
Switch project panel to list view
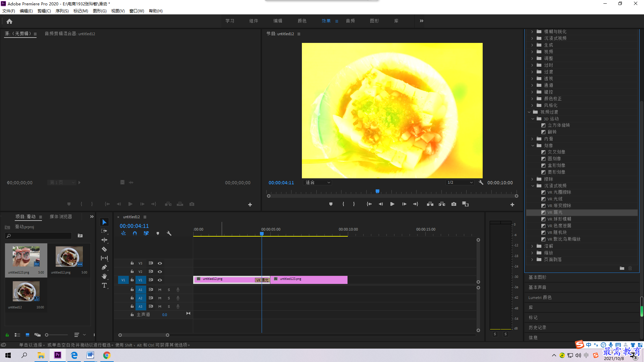tap(17, 335)
